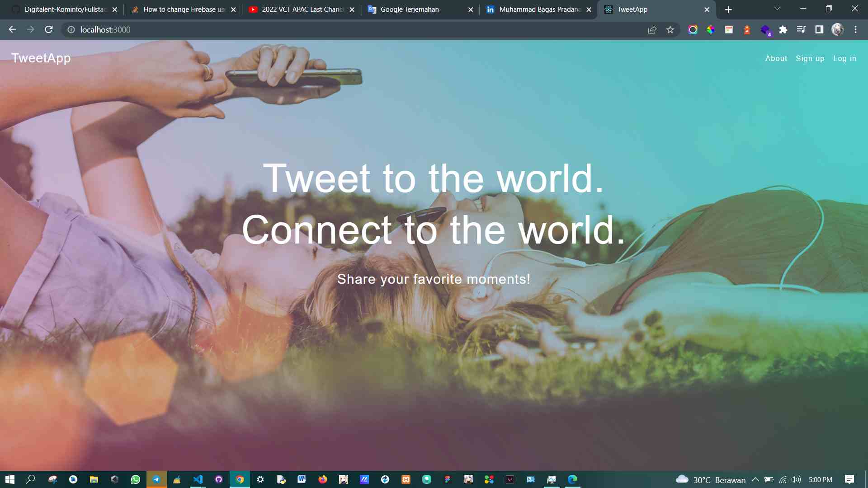Screen dimensions: 868x488
Task: Click the localhost:3000 address bar
Action: click(x=316, y=30)
